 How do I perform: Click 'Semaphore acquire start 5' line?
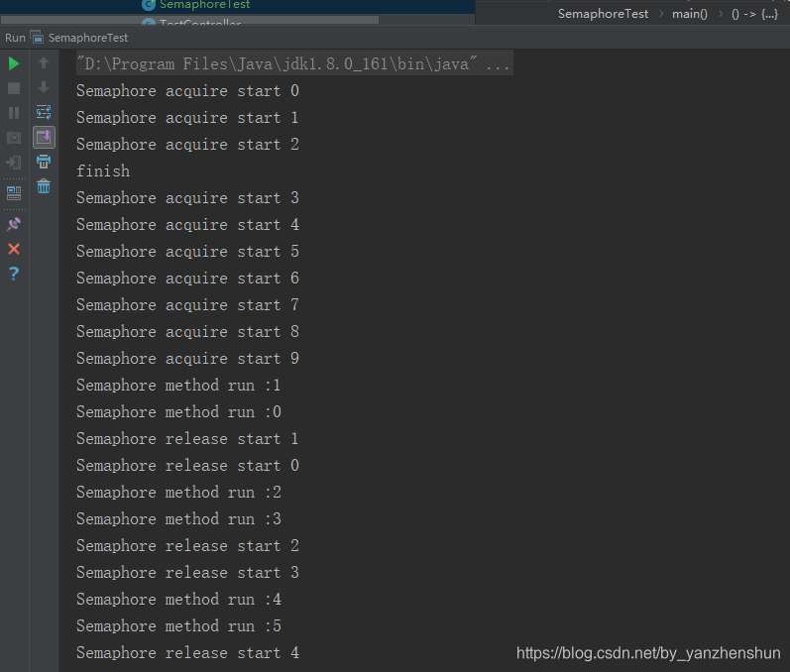(187, 252)
